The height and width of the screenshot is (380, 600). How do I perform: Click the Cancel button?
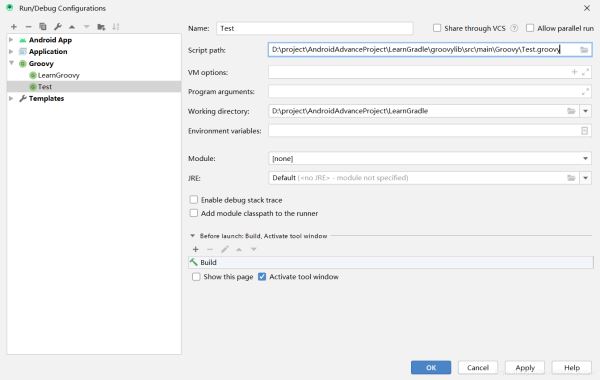tap(478, 367)
